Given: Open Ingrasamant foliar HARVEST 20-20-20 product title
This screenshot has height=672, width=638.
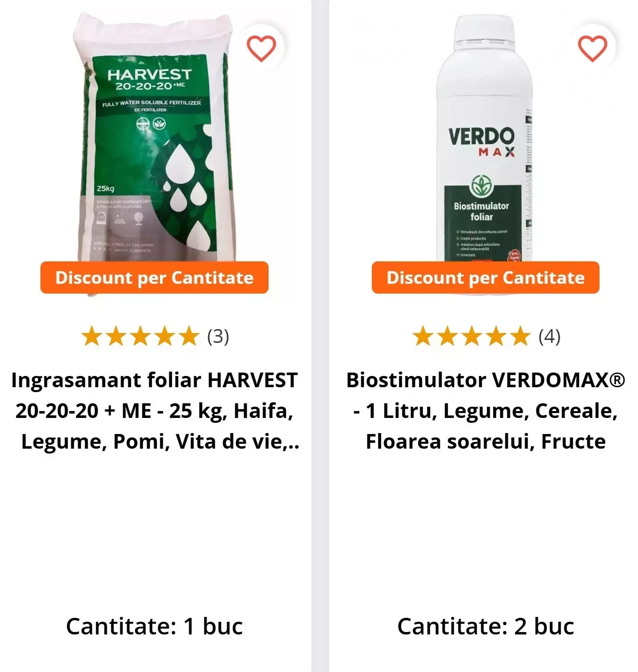Looking at the screenshot, I should coord(155,411).
